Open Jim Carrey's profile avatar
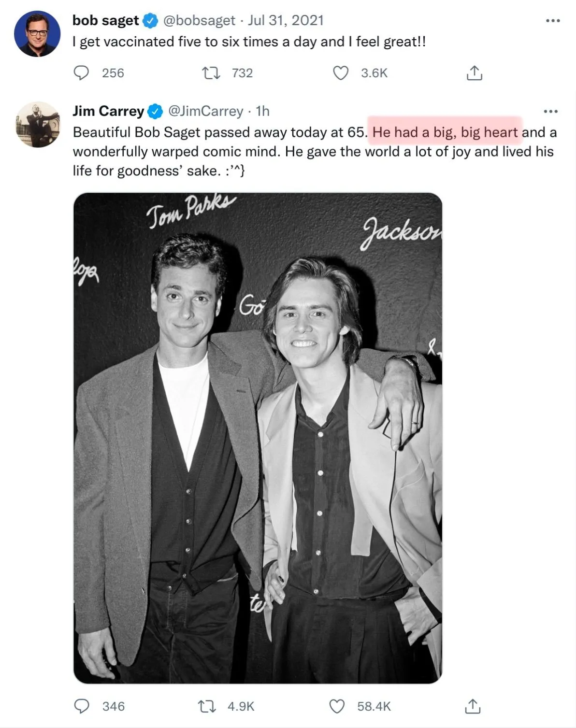The width and height of the screenshot is (576, 728). 37,124
